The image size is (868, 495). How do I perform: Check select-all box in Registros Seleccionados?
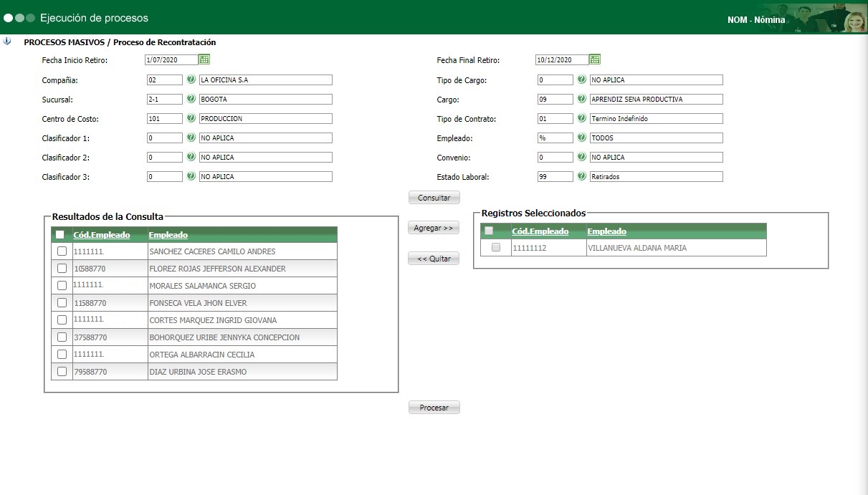click(x=489, y=231)
